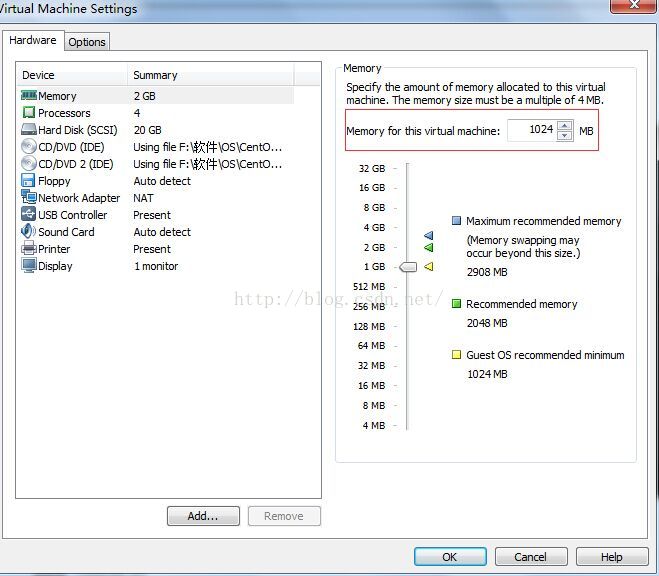Click the Processors chip icon
Screen dimensions: 659x576
click(29, 113)
